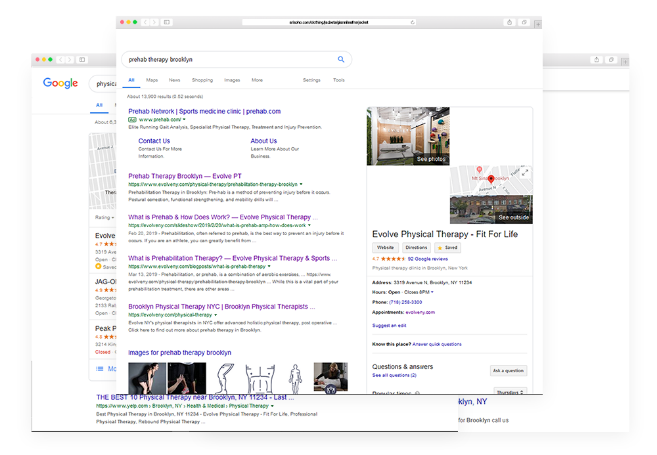Expand the hours dropdown next to Closes 8PM
This screenshot has width=657, height=455.
click(432, 292)
